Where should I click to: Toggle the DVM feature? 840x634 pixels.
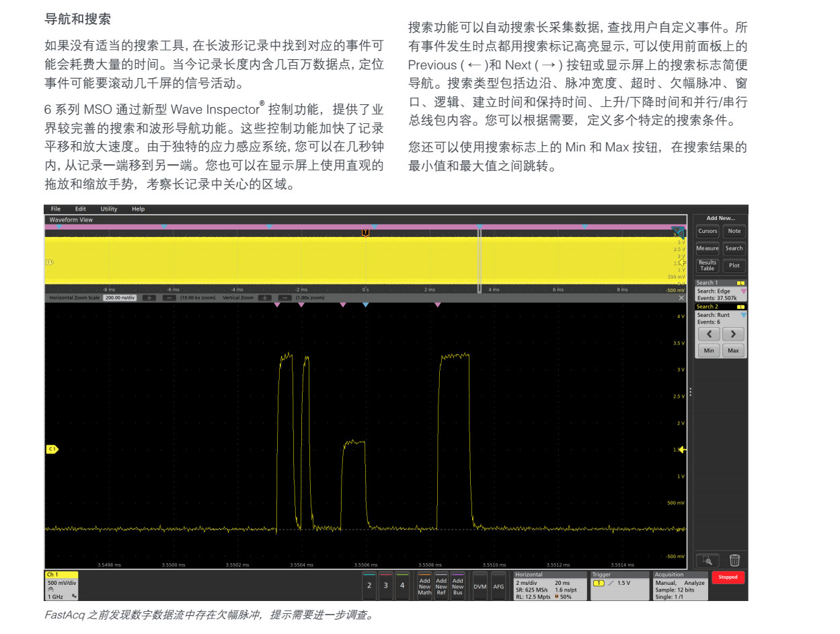480,586
